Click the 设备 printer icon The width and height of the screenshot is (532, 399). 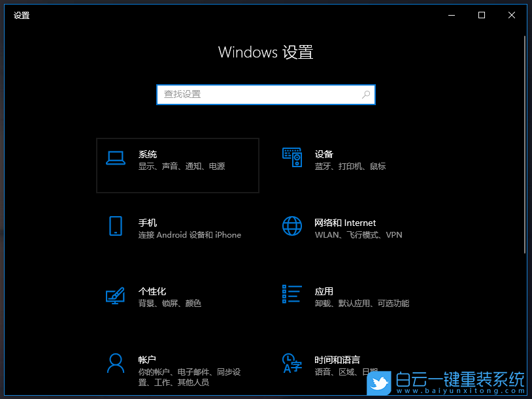pyautogui.click(x=292, y=158)
